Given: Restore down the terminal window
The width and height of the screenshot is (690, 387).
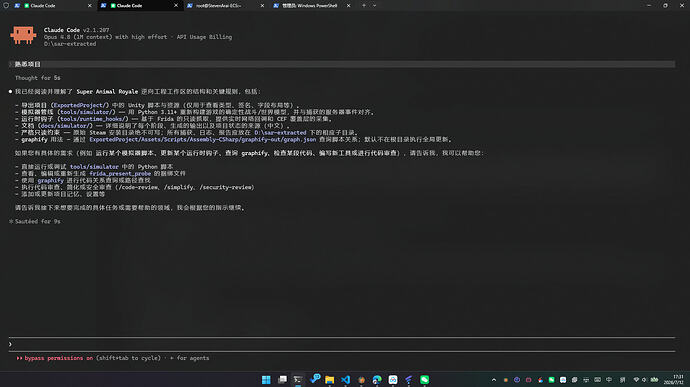Looking at the screenshot, I should click(665, 6).
